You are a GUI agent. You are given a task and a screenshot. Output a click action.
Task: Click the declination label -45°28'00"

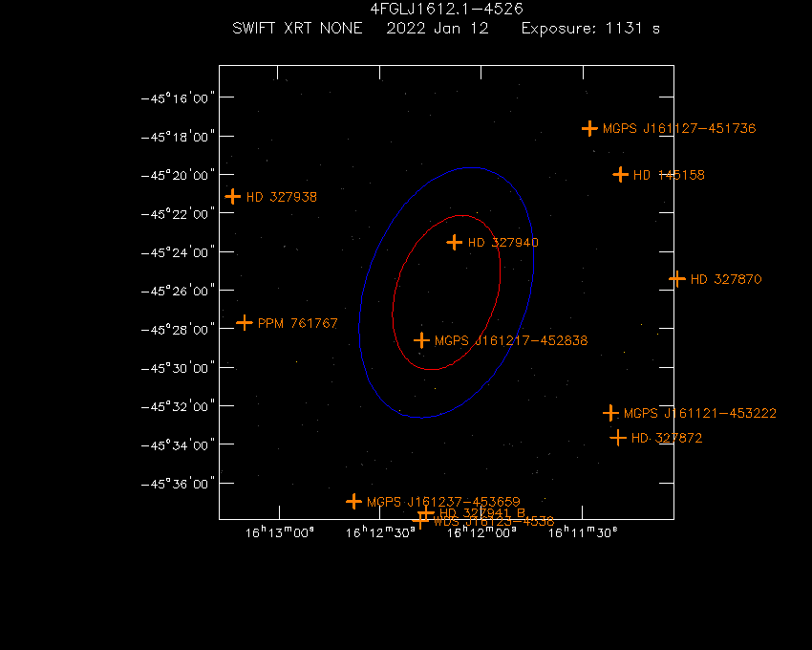178,329
